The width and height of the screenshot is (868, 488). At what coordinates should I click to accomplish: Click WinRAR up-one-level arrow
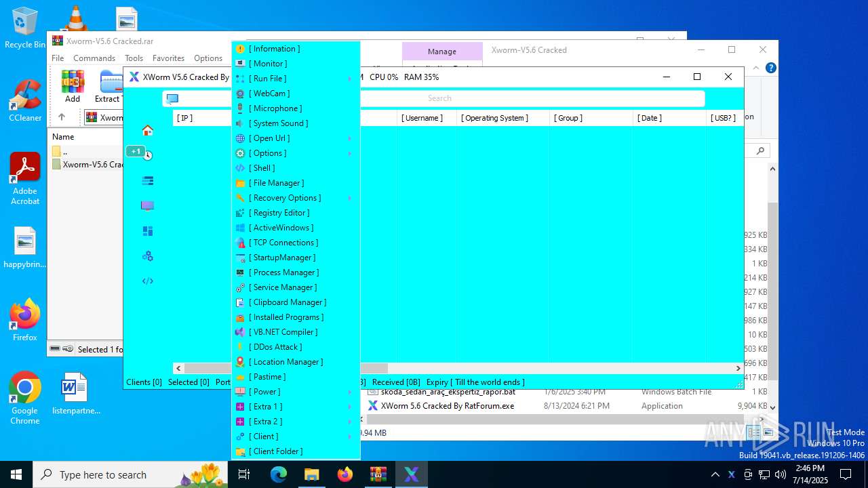(62, 117)
